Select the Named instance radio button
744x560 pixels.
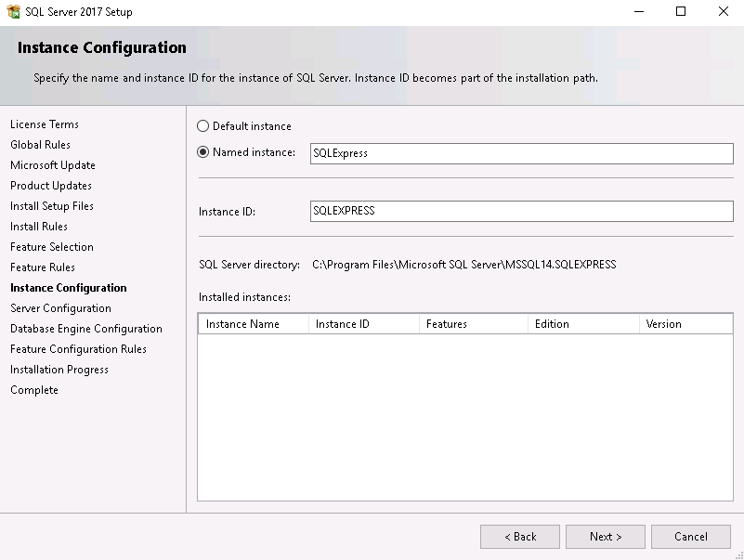pos(202,152)
